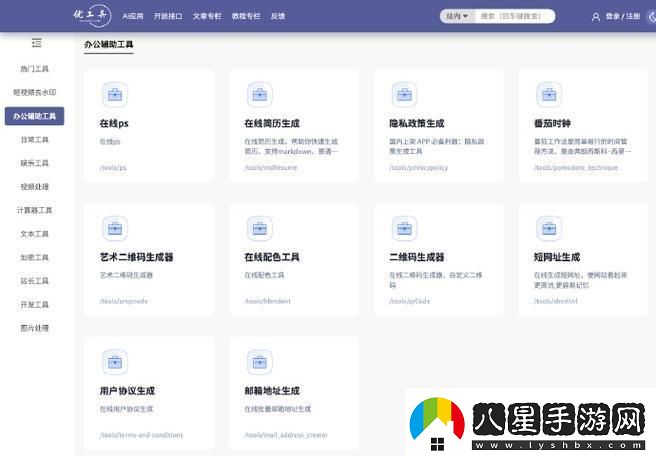Click the 在线简历生成 card briefcase icon
The width and height of the screenshot is (656, 456).
259,95
